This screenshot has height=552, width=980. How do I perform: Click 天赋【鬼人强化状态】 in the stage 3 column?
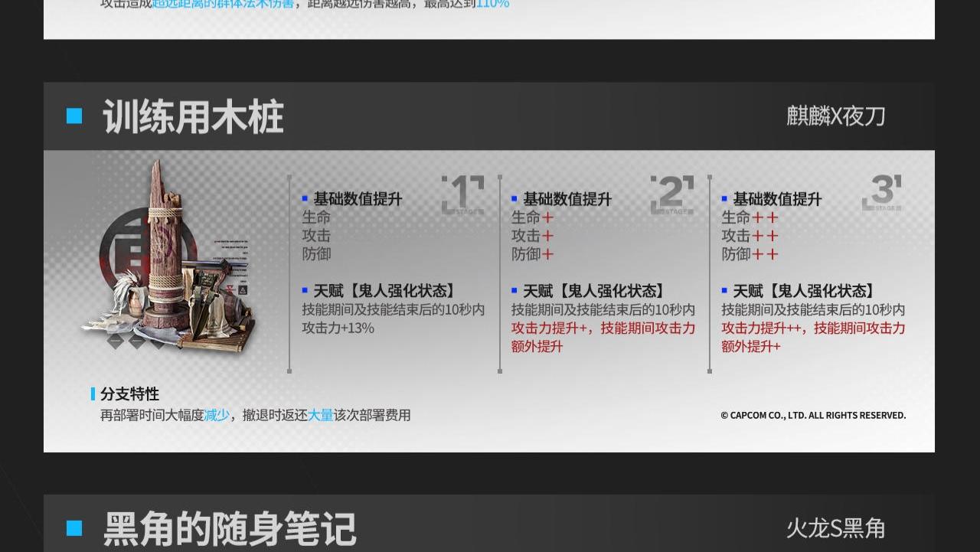805,291
